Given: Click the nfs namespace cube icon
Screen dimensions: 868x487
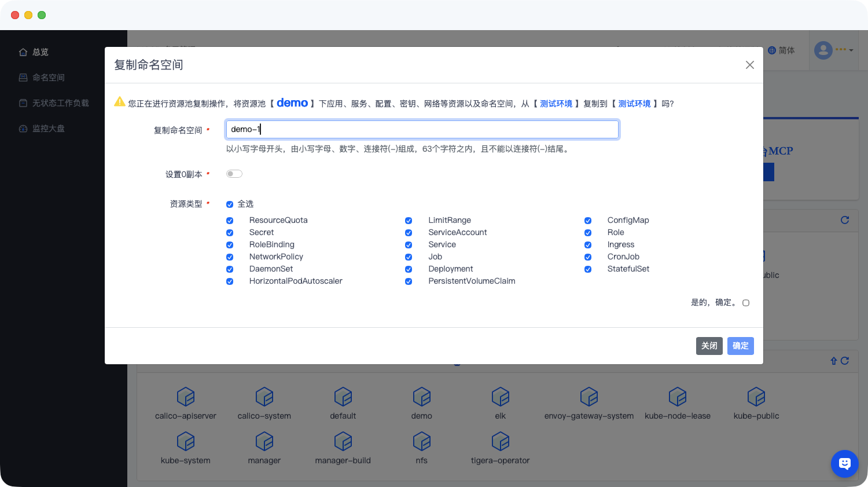Looking at the screenshot, I should pyautogui.click(x=421, y=442).
